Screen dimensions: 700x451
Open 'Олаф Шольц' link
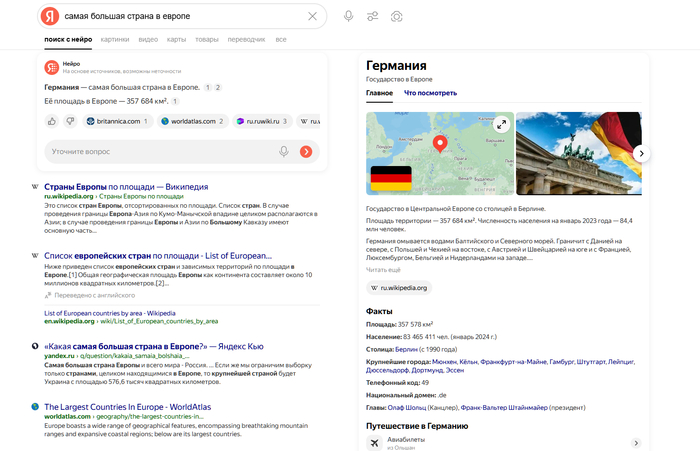click(x=407, y=408)
